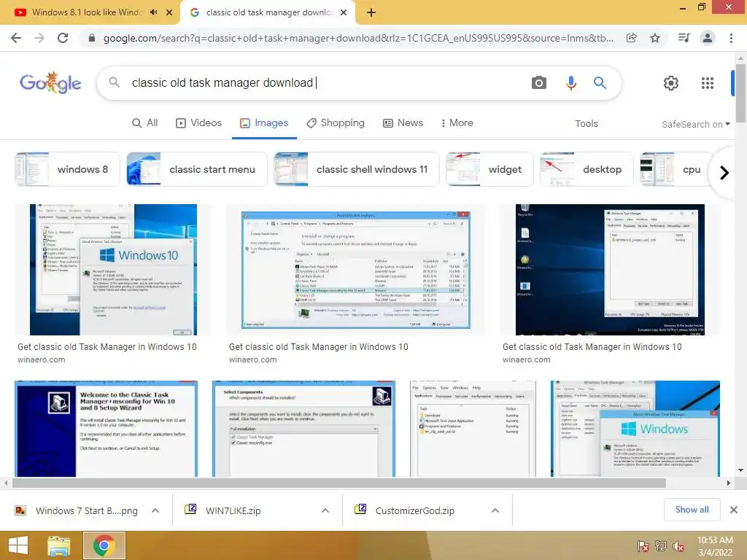
Task: Switch to the Shopping tab
Action: pos(336,122)
